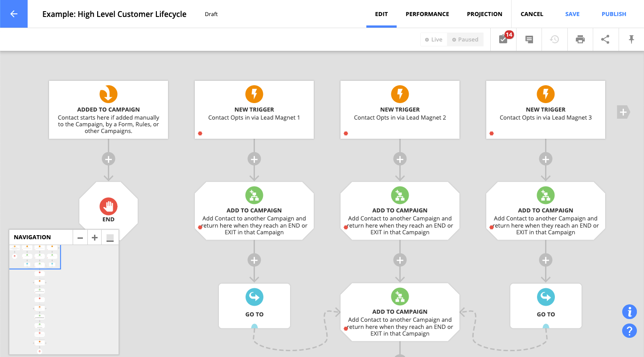This screenshot has height=357, width=644.
Task: Open the notes/comments panel icon
Action: click(529, 39)
